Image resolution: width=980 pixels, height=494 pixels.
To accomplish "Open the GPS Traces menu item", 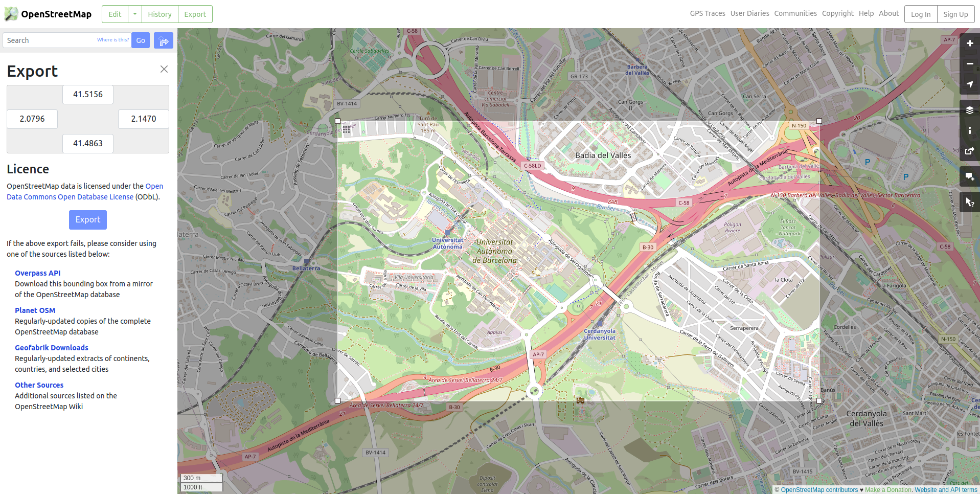I will pyautogui.click(x=707, y=13).
